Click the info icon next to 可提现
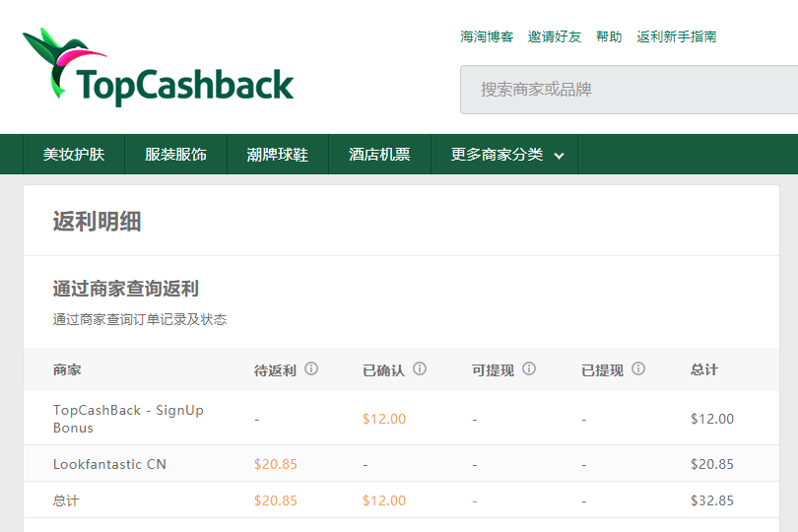 (529, 368)
